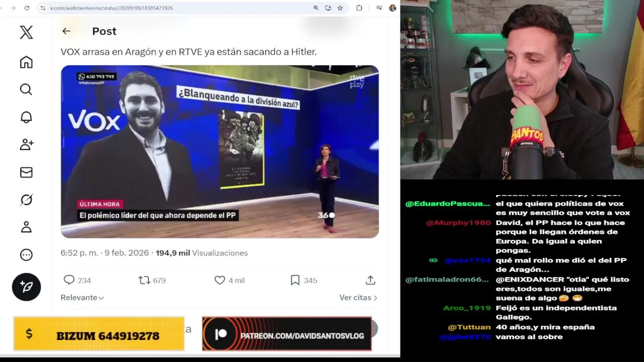Open site information icon in address bar
The image size is (644, 362).
pos(43,8)
